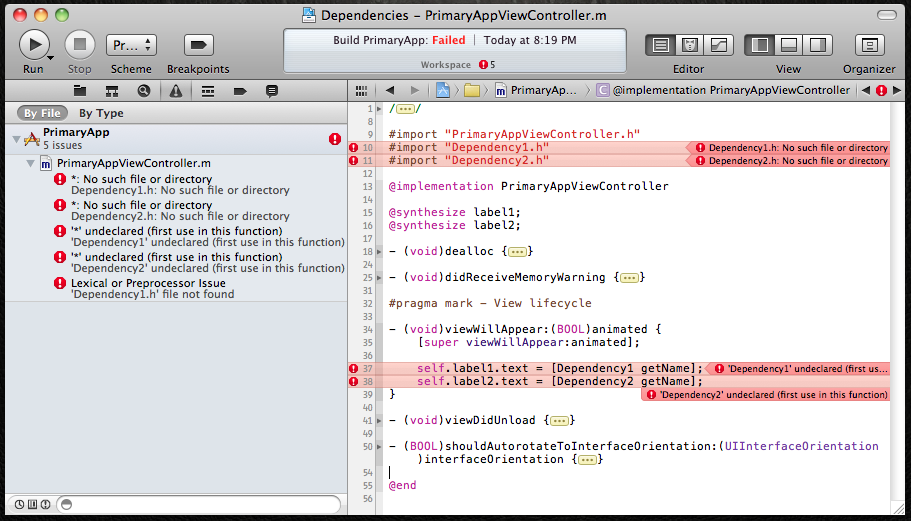Show the Log navigator

271,91
